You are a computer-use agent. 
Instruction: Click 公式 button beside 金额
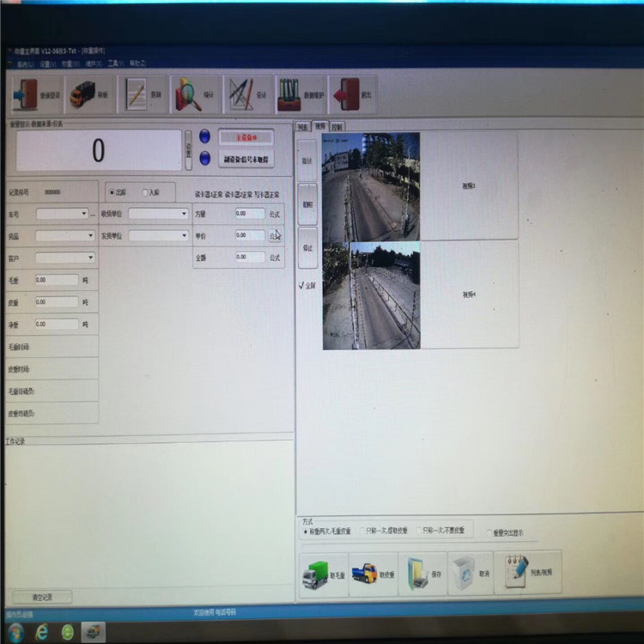[275, 258]
